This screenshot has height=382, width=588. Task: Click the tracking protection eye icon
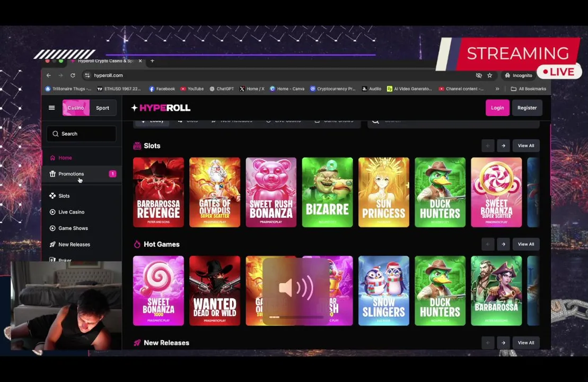(479, 75)
